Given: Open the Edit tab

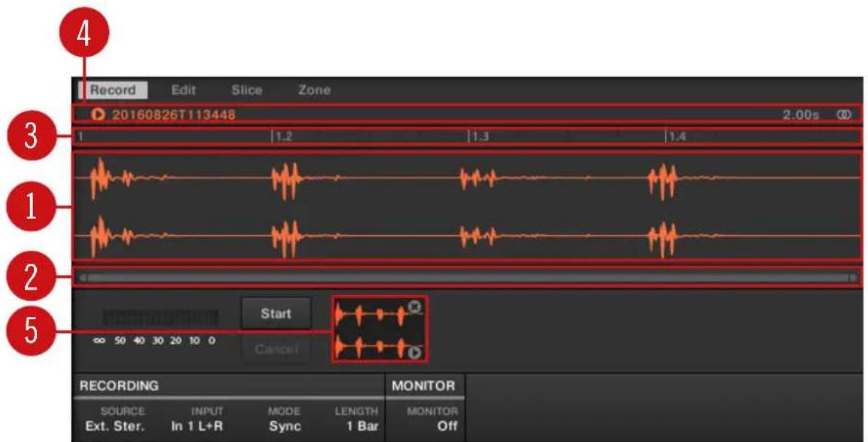Looking at the screenshot, I should click(184, 90).
